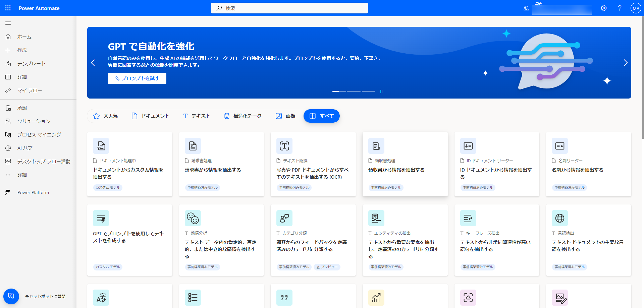This screenshot has width=644, height=308.
Task: Open the 環境 environment selector
Action: point(561,8)
